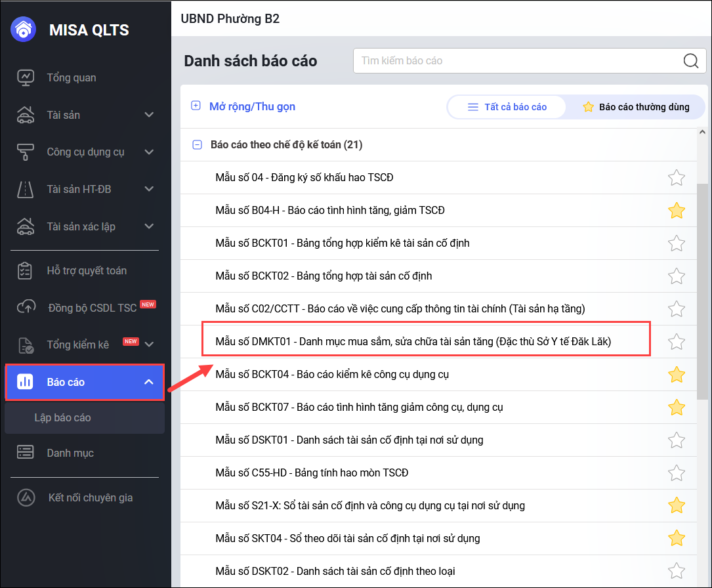Unstar Mẫu số BCKT07 report
This screenshot has height=588, width=712.
tap(676, 407)
